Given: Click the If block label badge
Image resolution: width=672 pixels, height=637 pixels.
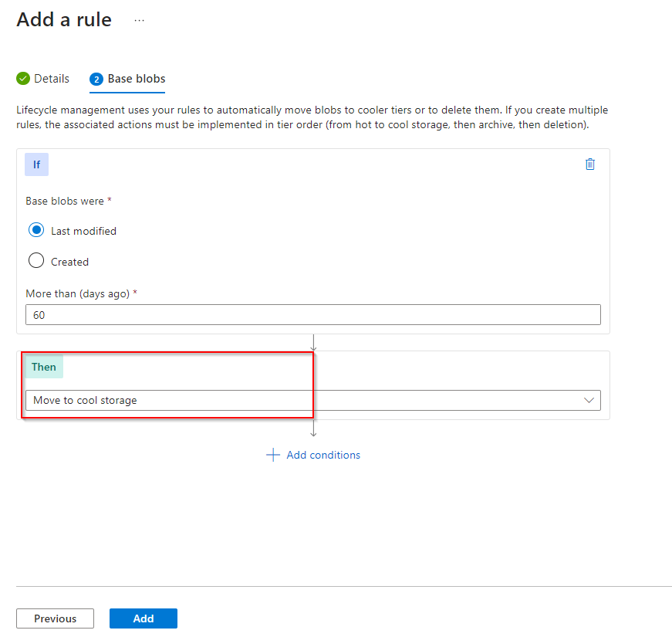Looking at the screenshot, I should pyautogui.click(x=36, y=164).
